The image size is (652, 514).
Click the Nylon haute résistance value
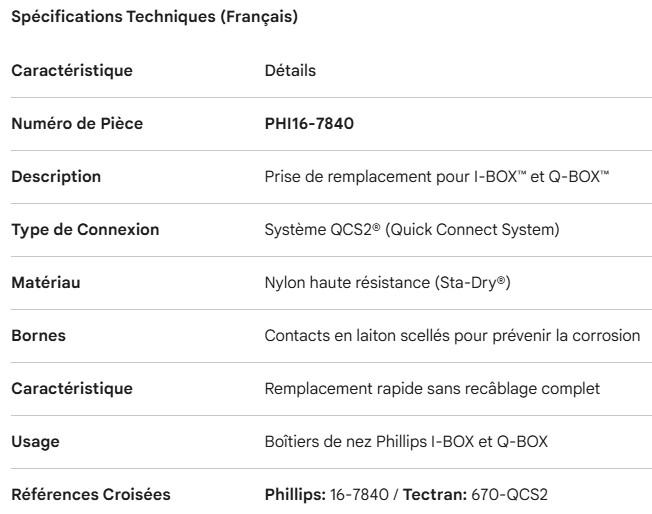coord(387,282)
